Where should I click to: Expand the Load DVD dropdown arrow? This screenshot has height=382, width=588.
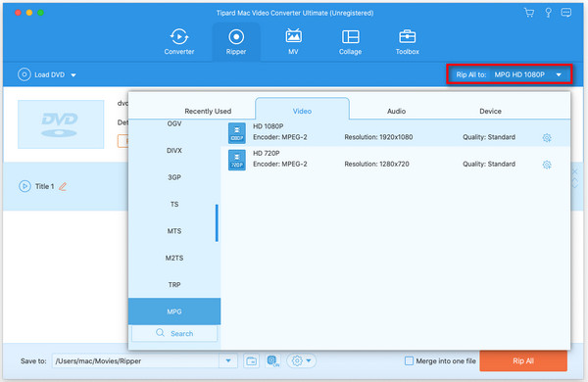coord(73,75)
